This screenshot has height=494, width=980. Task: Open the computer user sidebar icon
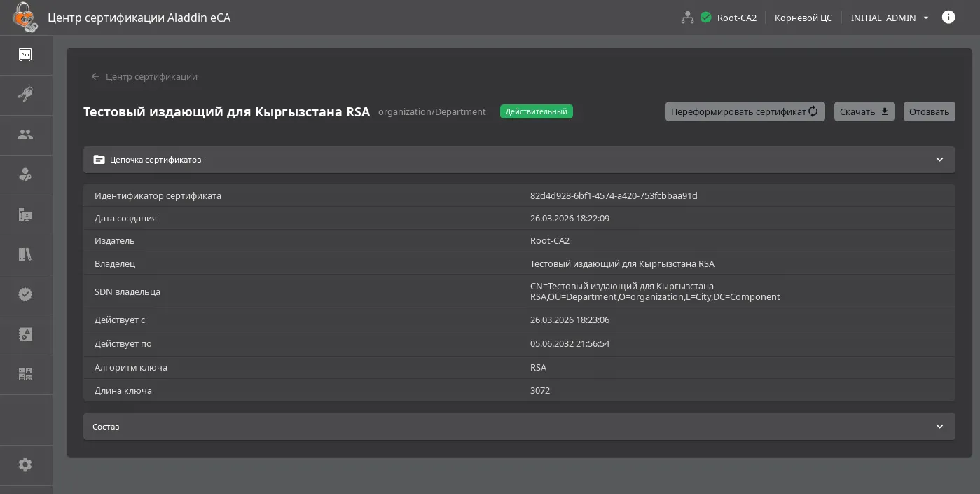tap(25, 214)
